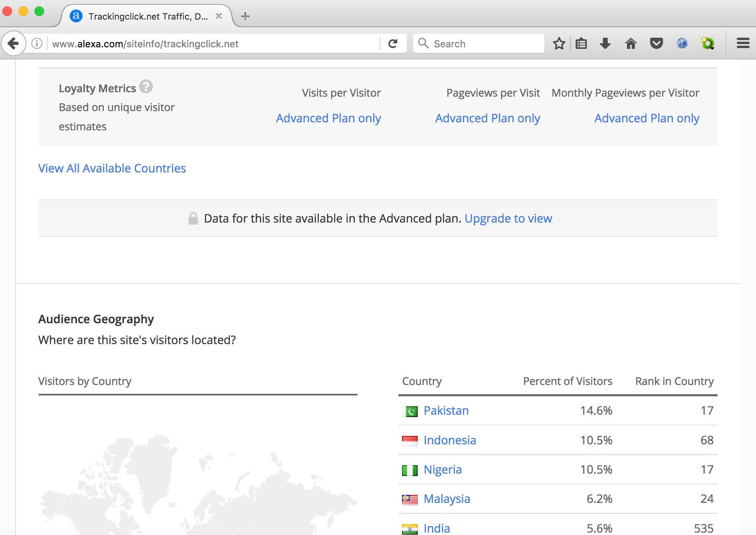Click the browser back arrow button
Image resolution: width=756 pixels, height=535 pixels.
tap(14, 43)
